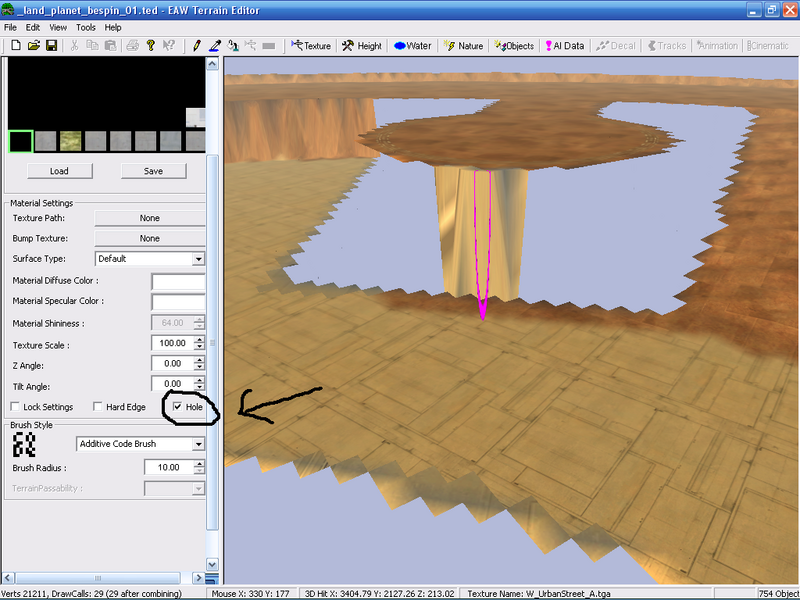Image resolution: width=800 pixels, height=600 pixels.
Task: Click the horizontal scrollbar left arrow
Action: [8, 578]
